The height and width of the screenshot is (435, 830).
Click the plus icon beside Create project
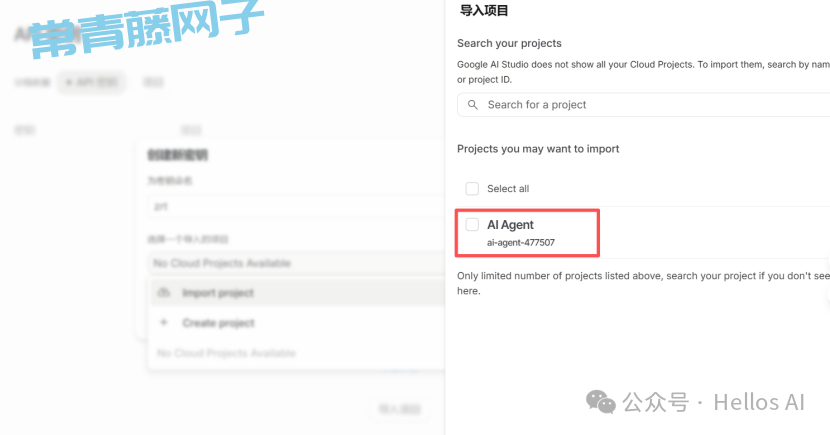pyautogui.click(x=165, y=323)
